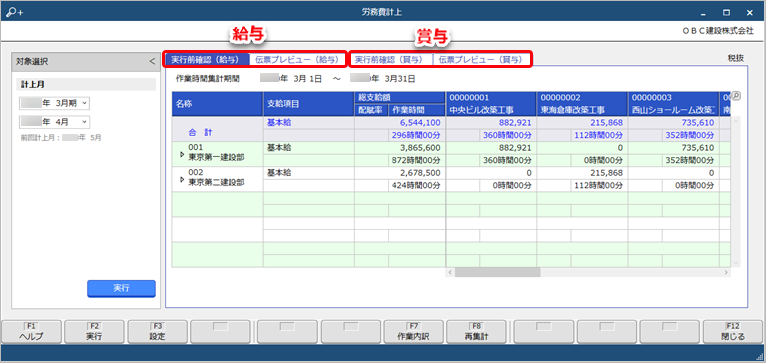This screenshot has height=363, width=766.
Task: Click the 872時間00分 cell
Action: click(x=417, y=160)
